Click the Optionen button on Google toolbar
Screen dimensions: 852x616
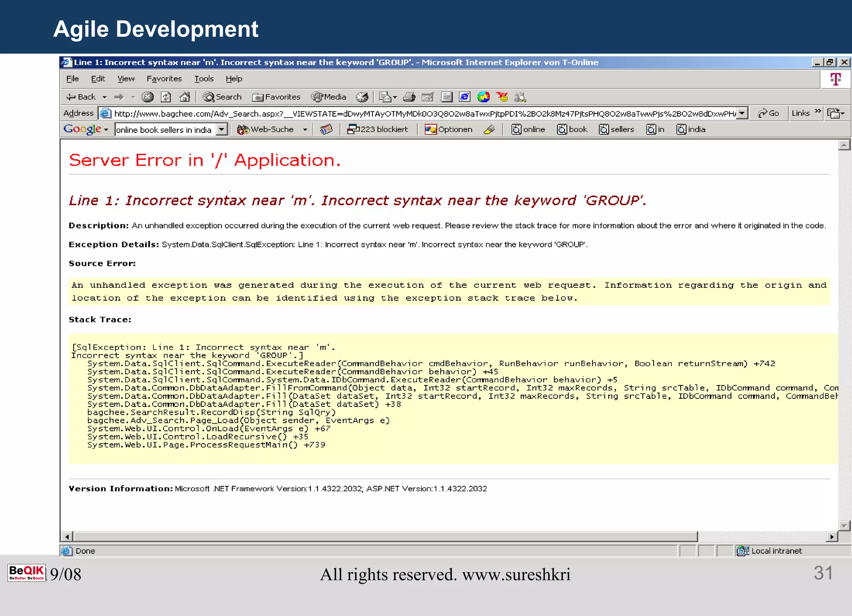(x=448, y=129)
